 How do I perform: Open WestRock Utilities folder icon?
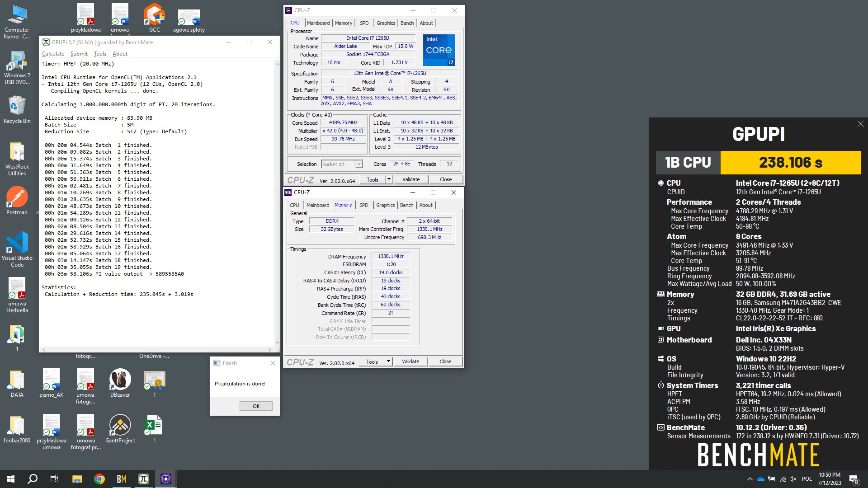click(x=17, y=159)
